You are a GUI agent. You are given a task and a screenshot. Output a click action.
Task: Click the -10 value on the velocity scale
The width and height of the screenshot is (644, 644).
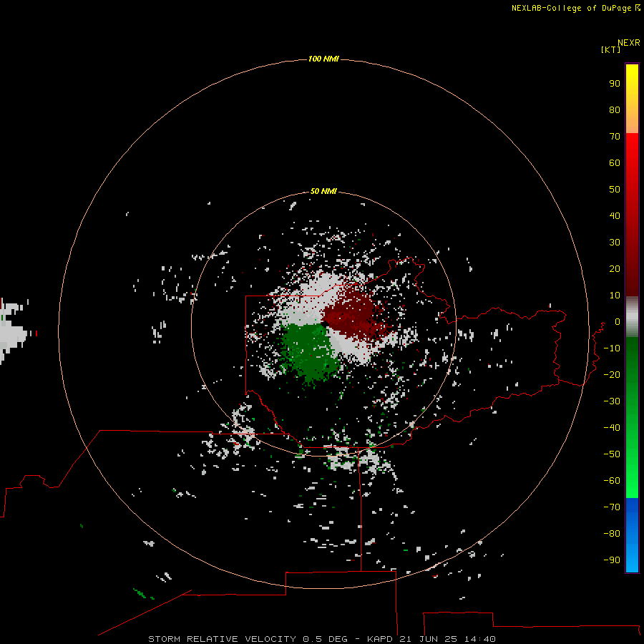point(612,348)
